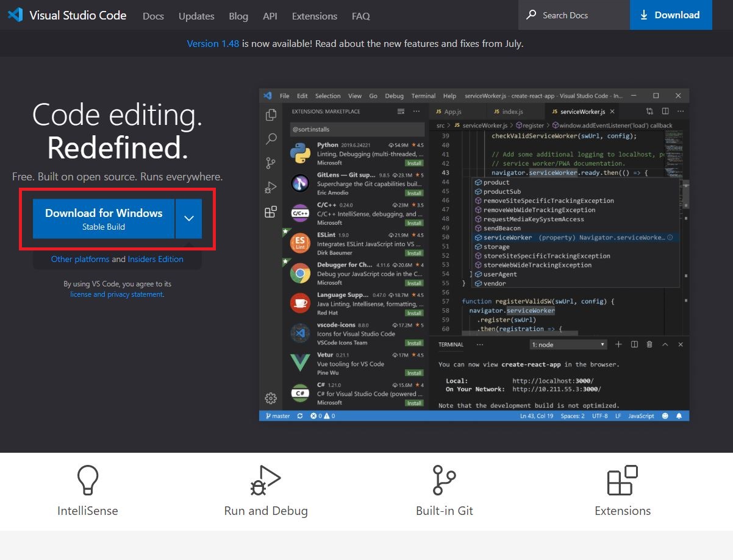Open the FAQ page link

coord(361,16)
